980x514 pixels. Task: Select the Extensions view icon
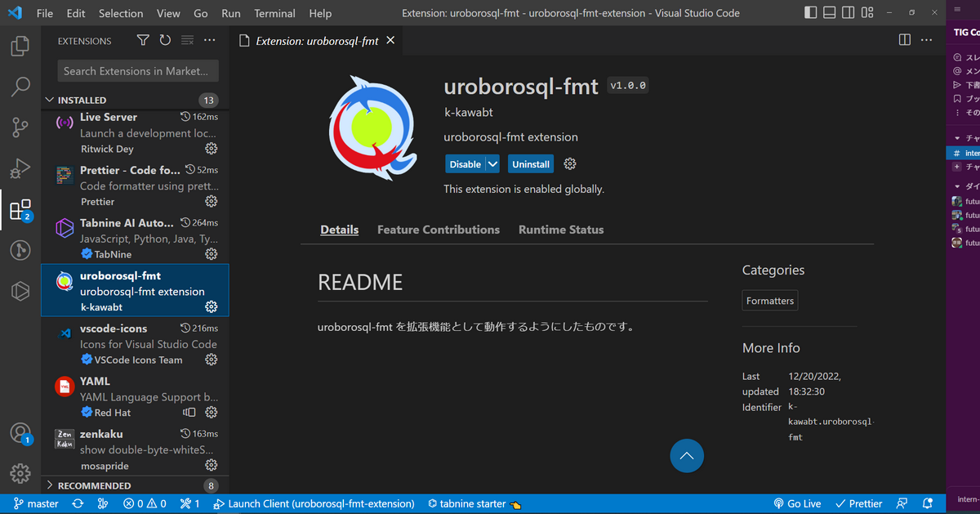click(x=20, y=210)
